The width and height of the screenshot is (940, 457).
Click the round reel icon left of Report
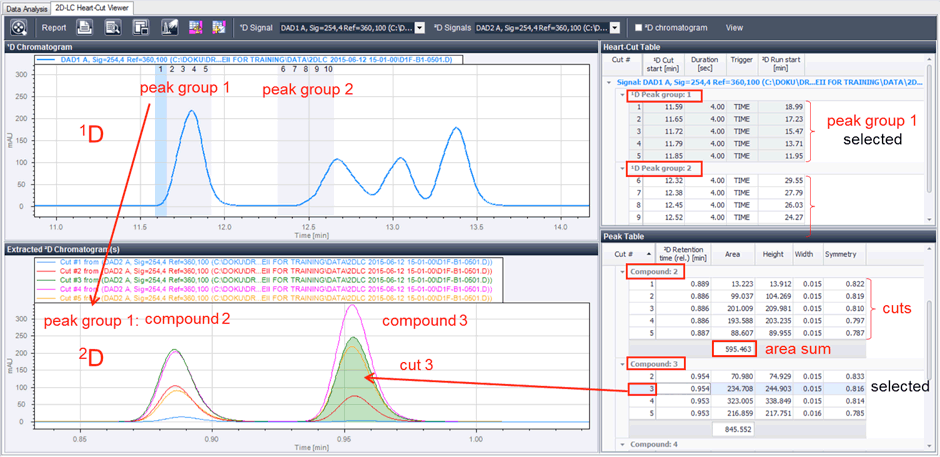19,27
